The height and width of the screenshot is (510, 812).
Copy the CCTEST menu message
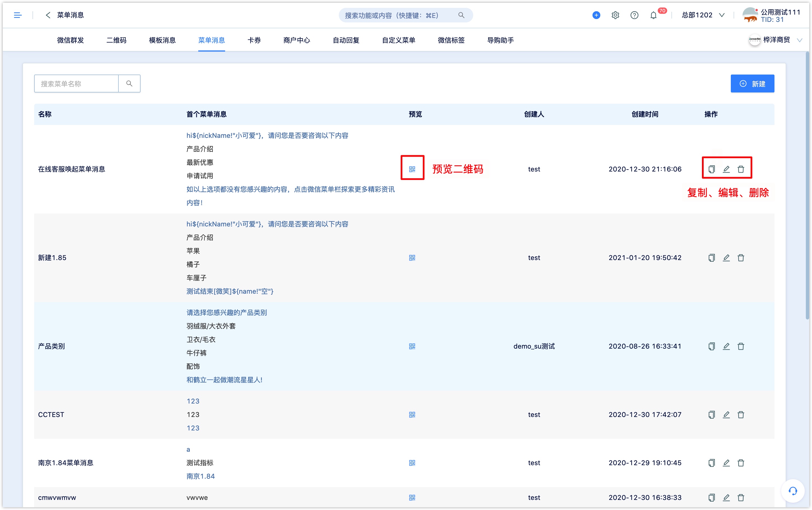(x=711, y=414)
